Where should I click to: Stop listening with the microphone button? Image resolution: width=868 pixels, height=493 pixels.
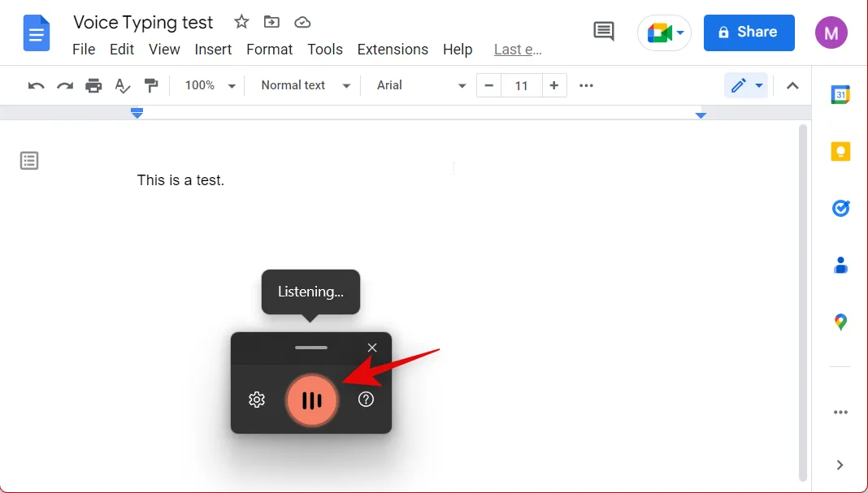coord(311,400)
